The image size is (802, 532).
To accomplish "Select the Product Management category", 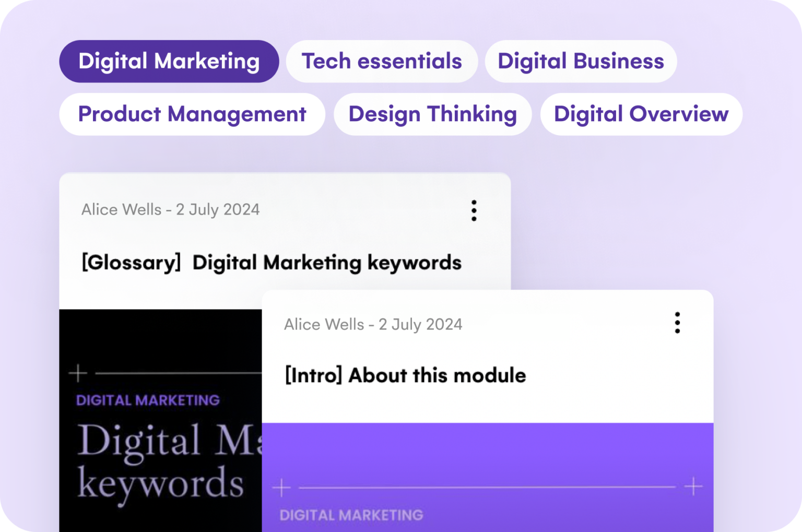I will point(192,114).
